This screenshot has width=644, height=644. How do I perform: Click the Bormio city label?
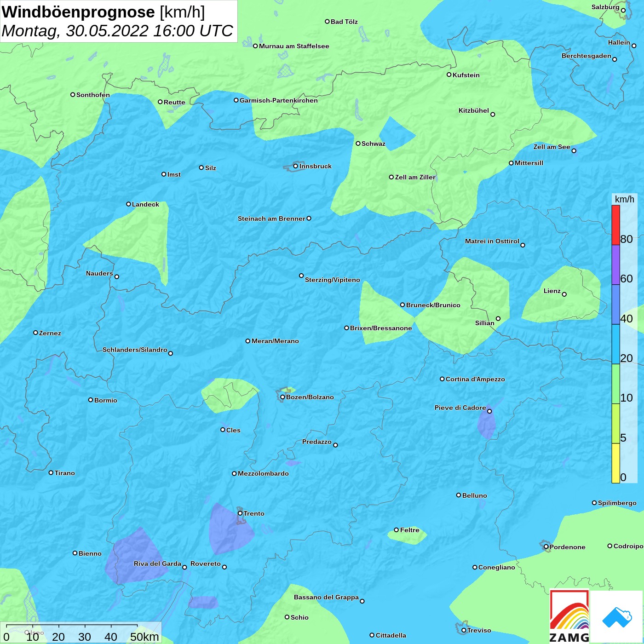click(106, 400)
